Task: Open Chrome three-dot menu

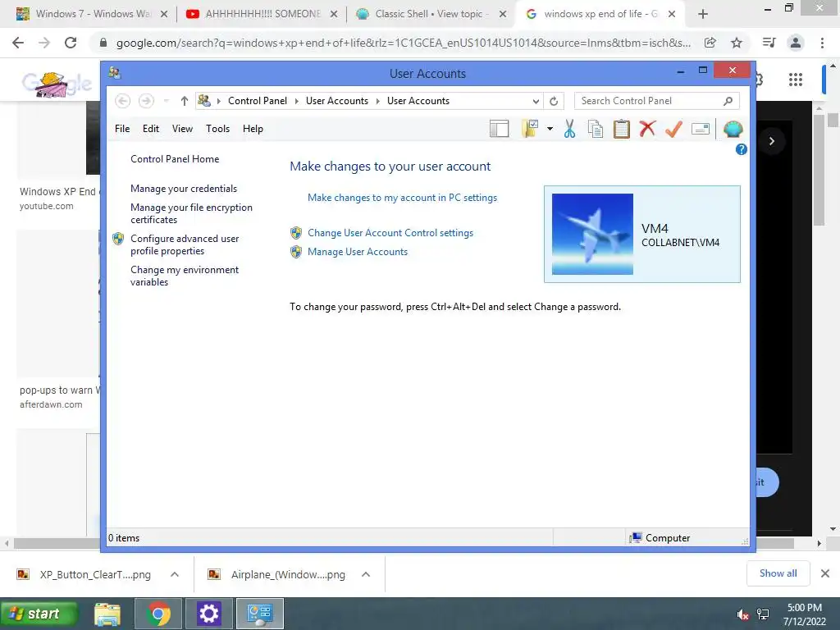Action: click(x=822, y=43)
